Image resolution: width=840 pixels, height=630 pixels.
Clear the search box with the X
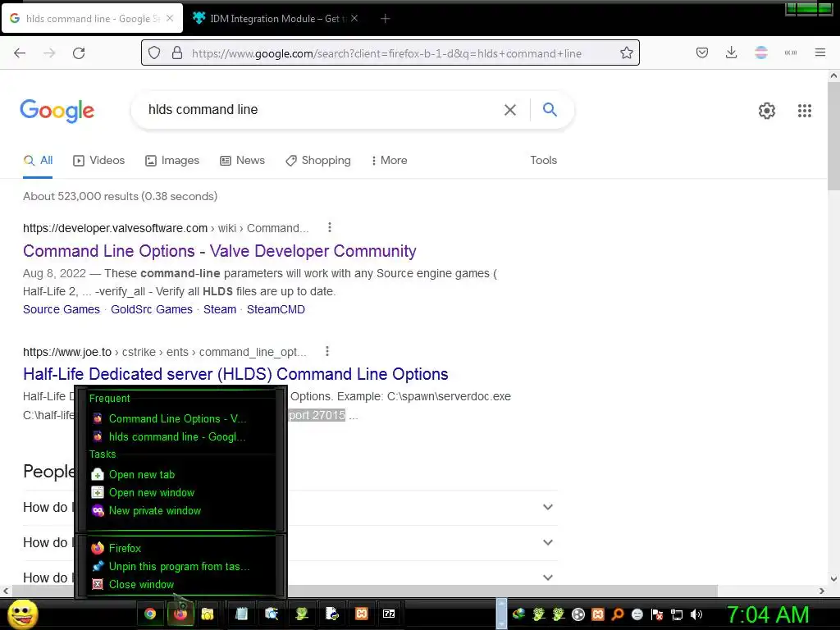click(x=510, y=110)
